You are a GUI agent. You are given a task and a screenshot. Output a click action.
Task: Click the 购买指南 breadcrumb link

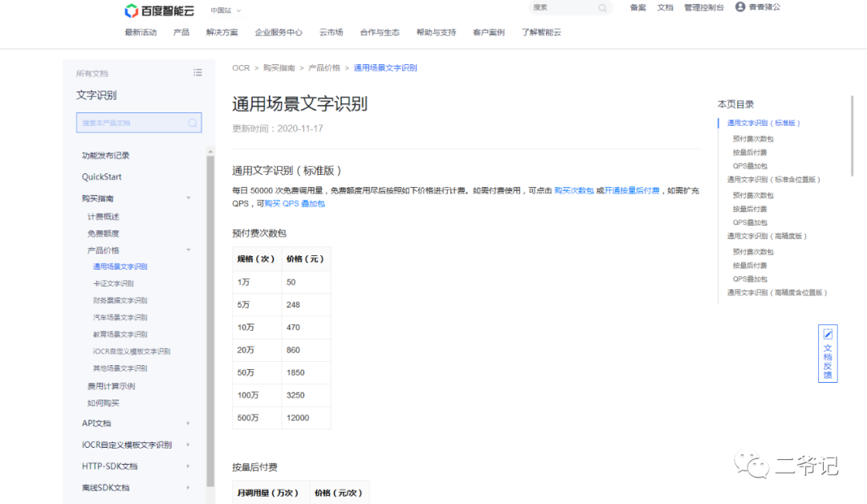(279, 67)
